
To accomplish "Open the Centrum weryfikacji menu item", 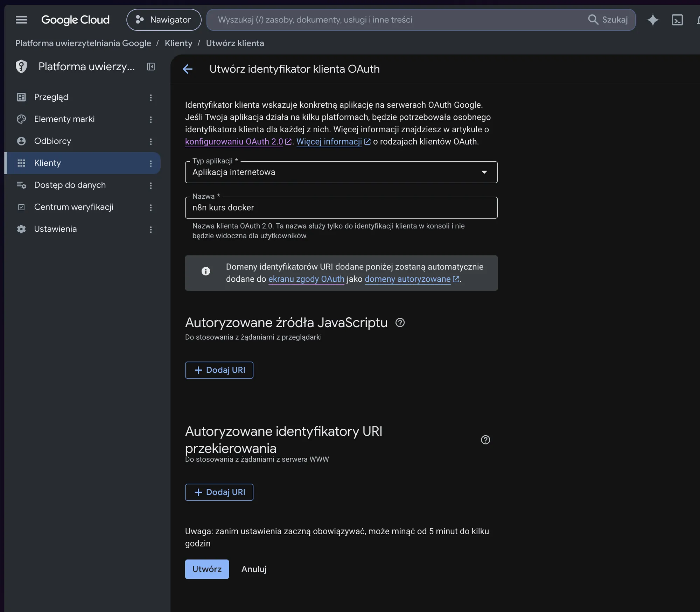I will pos(83,207).
